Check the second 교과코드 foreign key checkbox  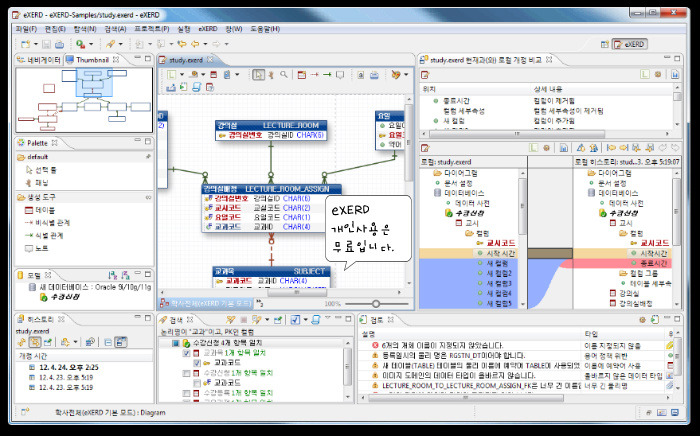point(196,383)
